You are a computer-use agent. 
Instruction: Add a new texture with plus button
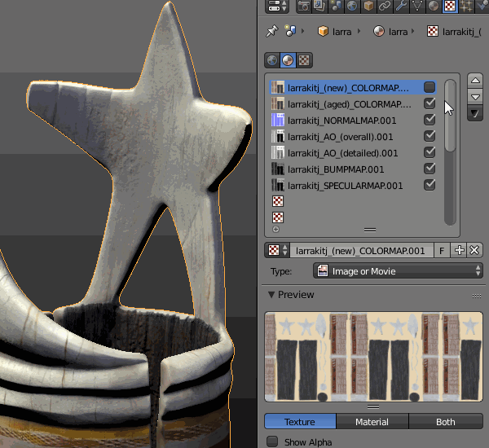[x=459, y=250]
